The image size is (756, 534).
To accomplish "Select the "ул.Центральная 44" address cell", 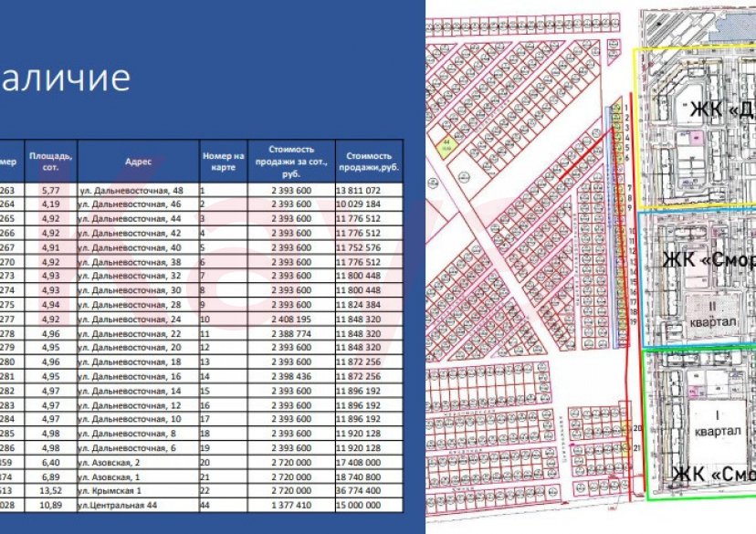I will click(x=117, y=506).
